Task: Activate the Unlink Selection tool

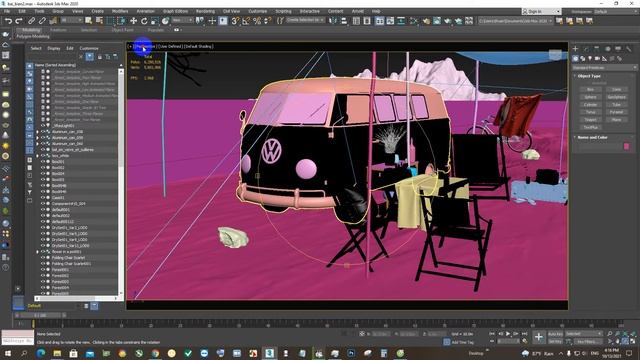Action: (42, 21)
